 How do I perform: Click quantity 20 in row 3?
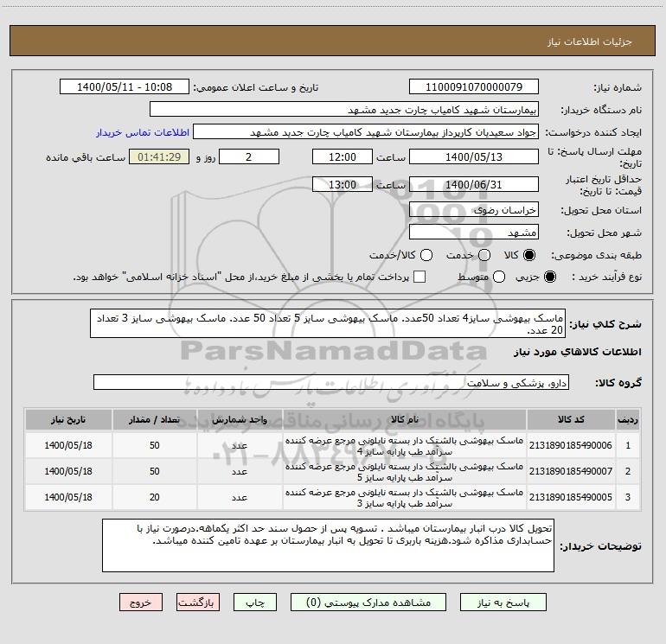154,497
